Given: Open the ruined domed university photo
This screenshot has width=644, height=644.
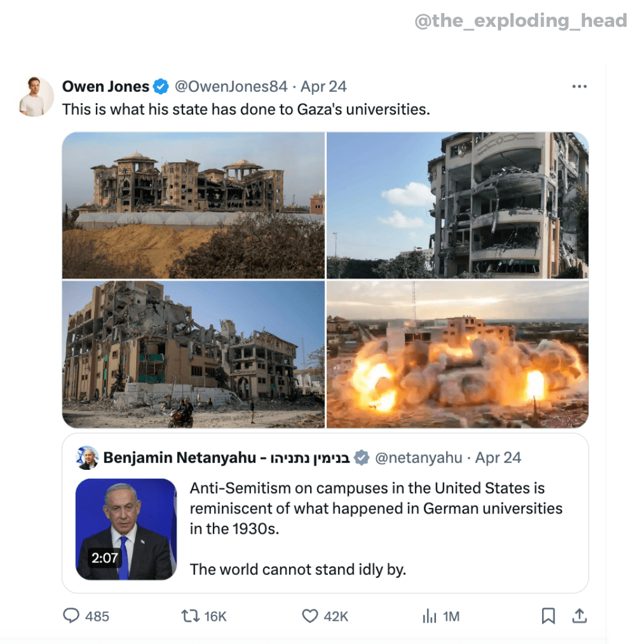Looking at the screenshot, I should [193, 205].
